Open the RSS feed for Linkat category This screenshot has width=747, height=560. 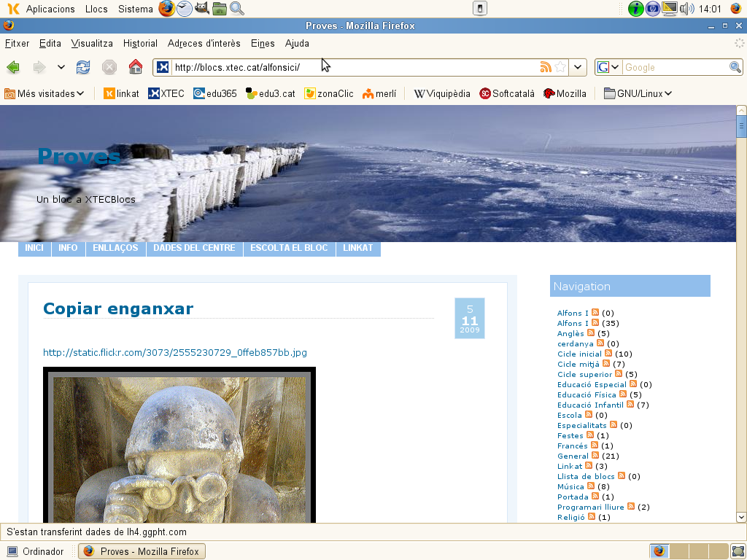[x=589, y=465]
